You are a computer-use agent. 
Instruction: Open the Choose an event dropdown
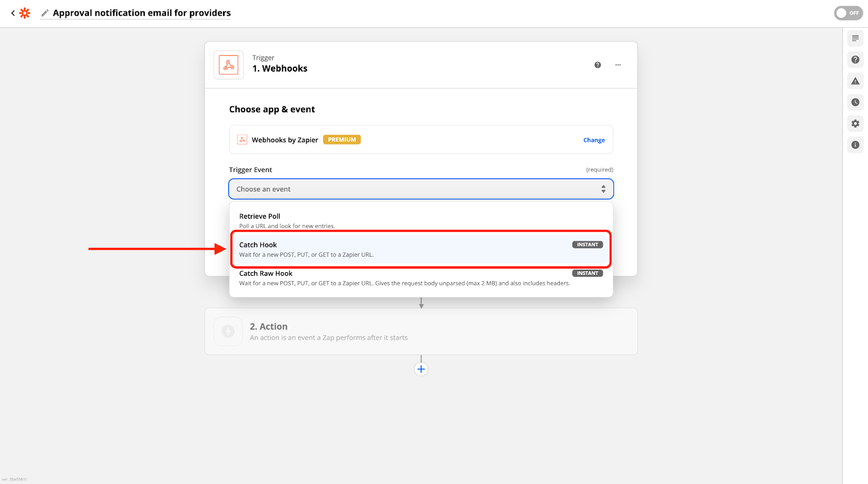tap(421, 189)
